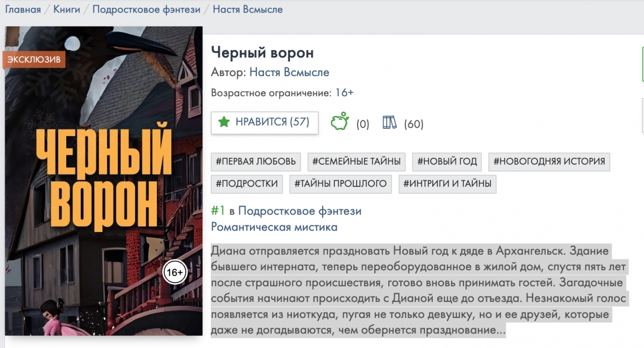Viewport: 644px width, 348px height.
Task: Open author link Настя Всмысле under title
Action: (x=289, y=72)
